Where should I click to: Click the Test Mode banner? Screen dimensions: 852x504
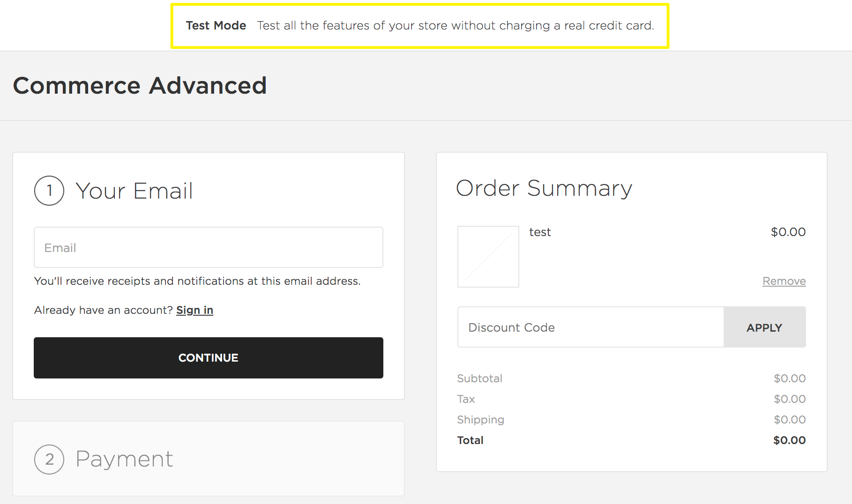(420, 25)
